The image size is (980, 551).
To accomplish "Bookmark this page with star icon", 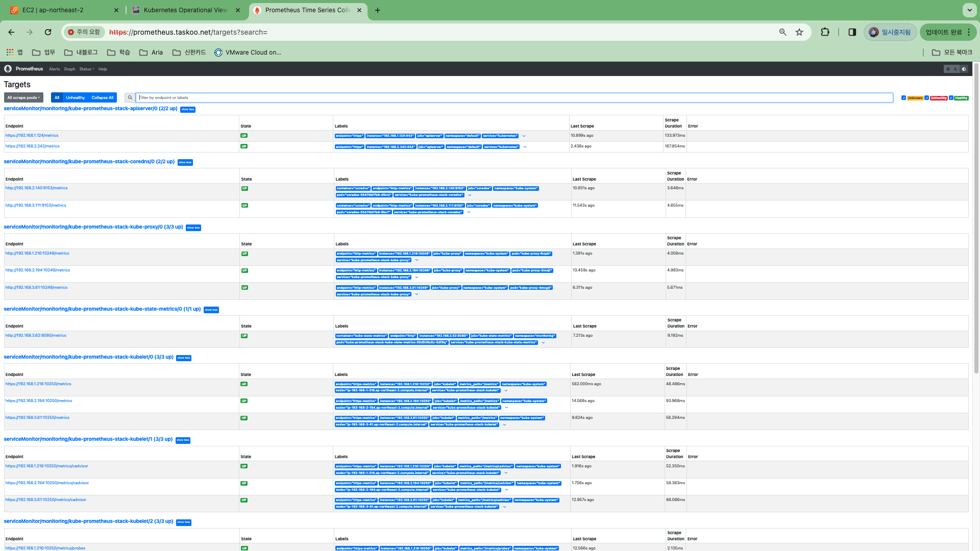I will (x=799, y=32).
